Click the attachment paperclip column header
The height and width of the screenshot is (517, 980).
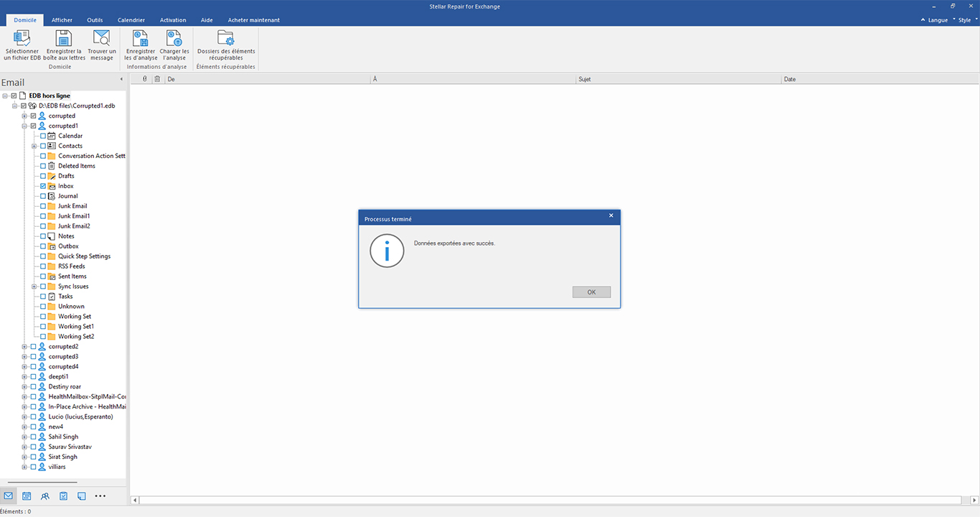(x=145, y=79)
